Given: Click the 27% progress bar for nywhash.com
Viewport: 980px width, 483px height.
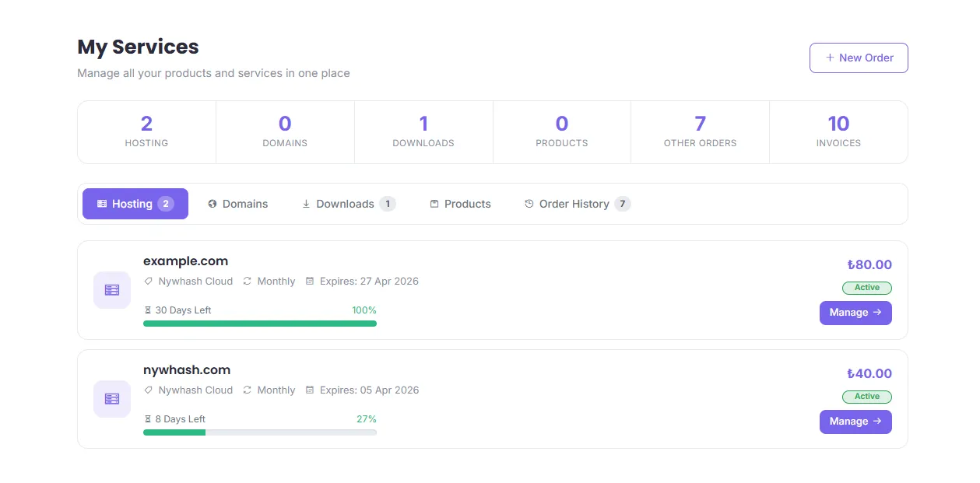Looking at the screenshot, I should click(x=259, y=432).
